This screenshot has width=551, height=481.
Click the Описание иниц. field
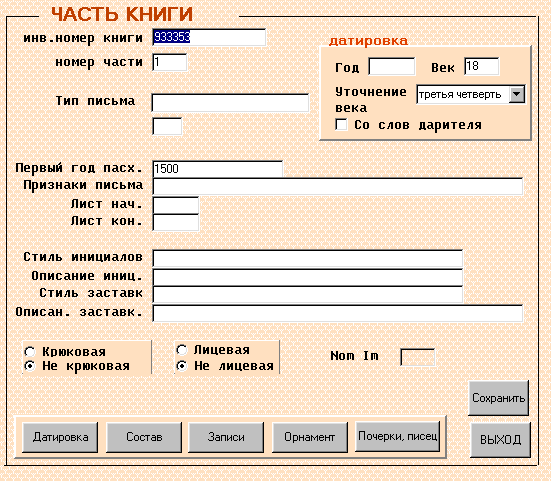click(308, 277)
